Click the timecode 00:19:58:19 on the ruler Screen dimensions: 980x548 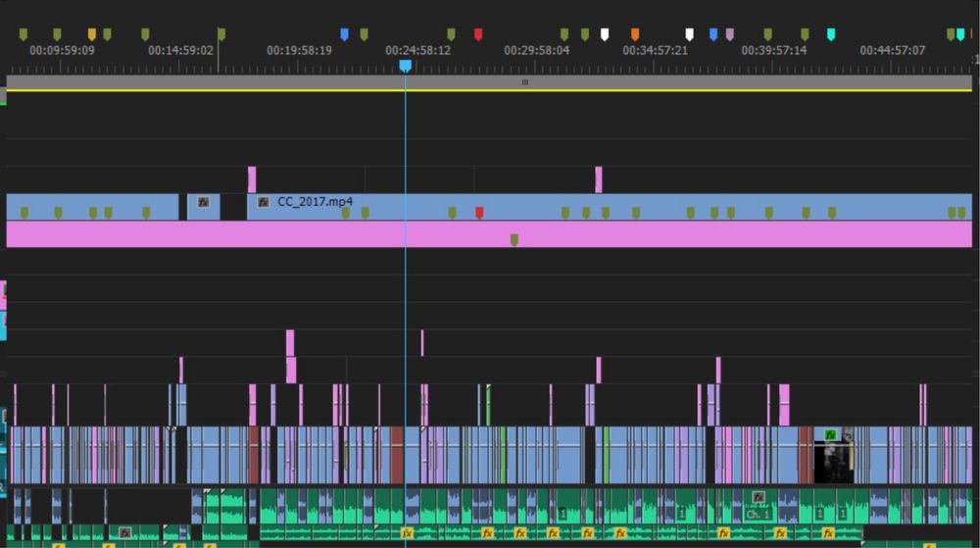299,51
